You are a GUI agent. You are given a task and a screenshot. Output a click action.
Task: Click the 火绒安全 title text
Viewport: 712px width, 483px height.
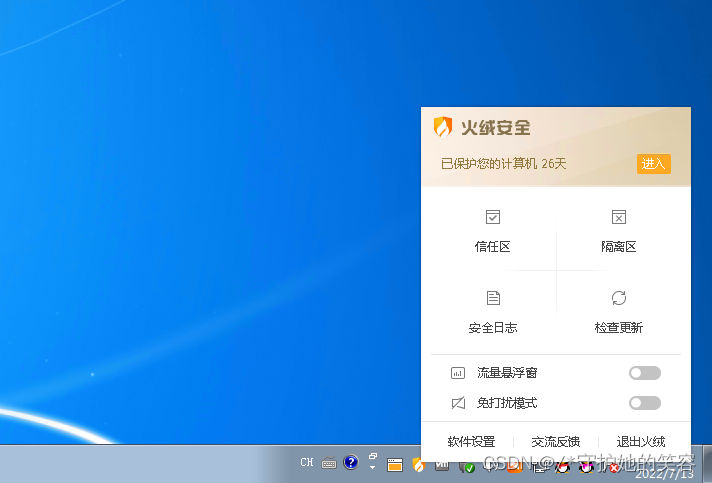click(x=496, y=128)
